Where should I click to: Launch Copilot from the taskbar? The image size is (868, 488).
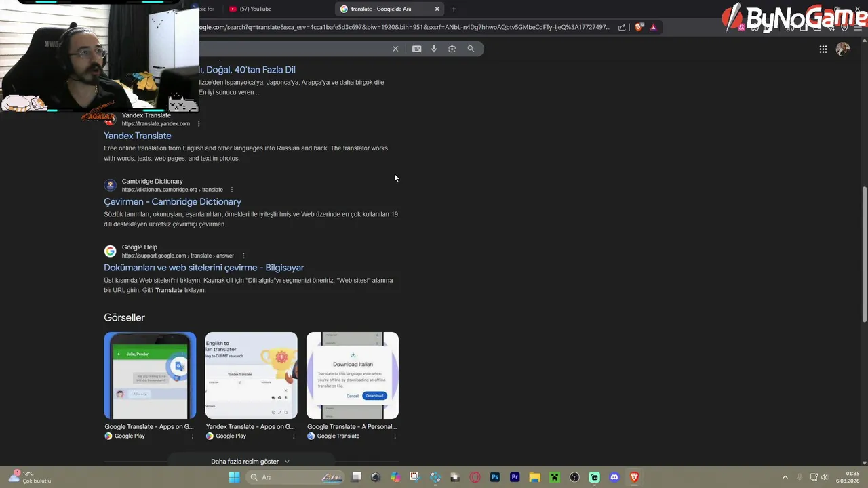[395, 477]
